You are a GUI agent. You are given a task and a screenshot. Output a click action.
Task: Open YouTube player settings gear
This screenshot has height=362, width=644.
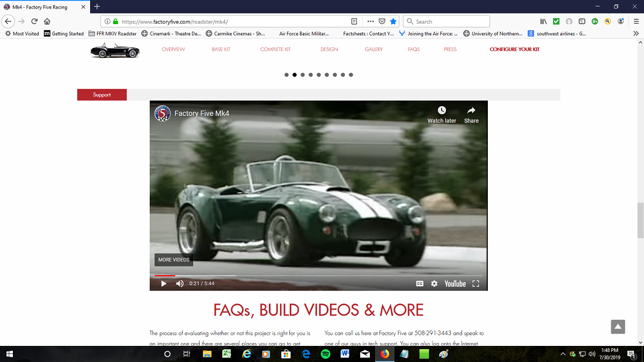tap(434, 284)
